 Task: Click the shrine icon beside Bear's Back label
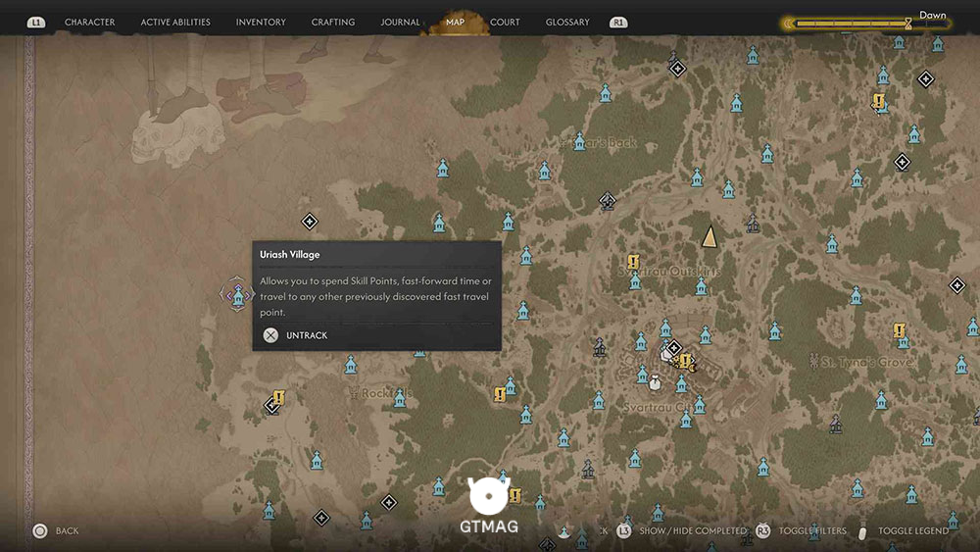pos(579,142)
